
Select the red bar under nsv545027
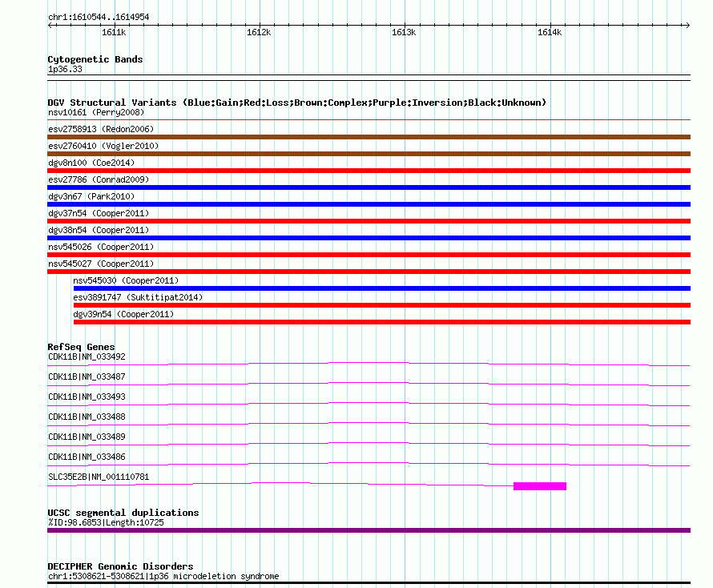369,272
